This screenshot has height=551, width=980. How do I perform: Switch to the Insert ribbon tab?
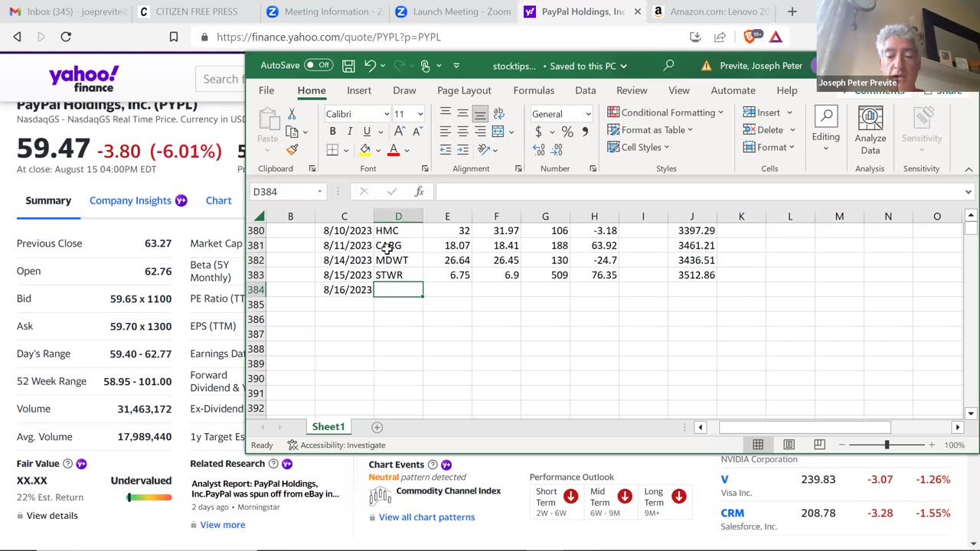pyautogui.click(x=359, y=90)
